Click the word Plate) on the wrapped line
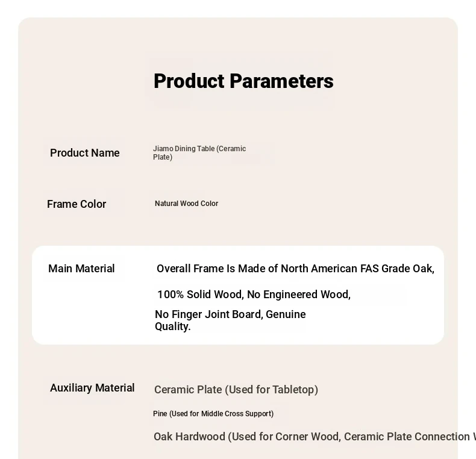 pos(163,157)
